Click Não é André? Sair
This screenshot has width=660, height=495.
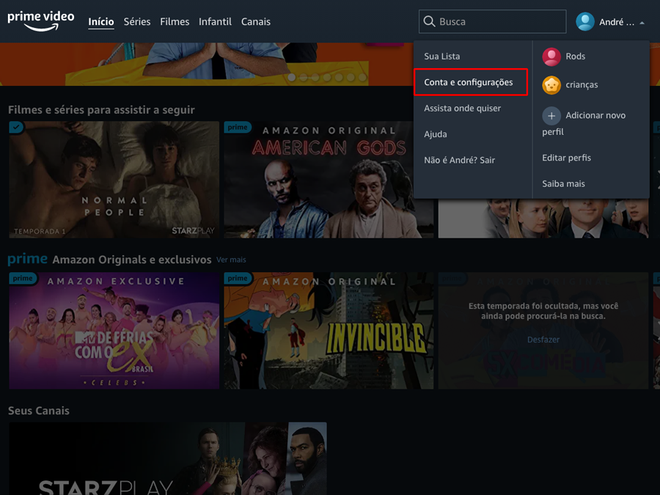click(x=459, y=160)
